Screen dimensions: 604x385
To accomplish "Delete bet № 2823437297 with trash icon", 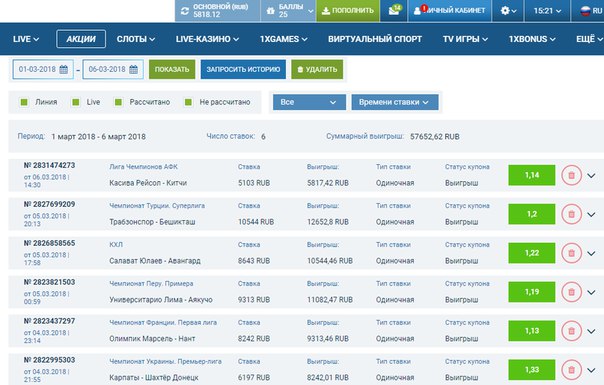I will (571, 331).
